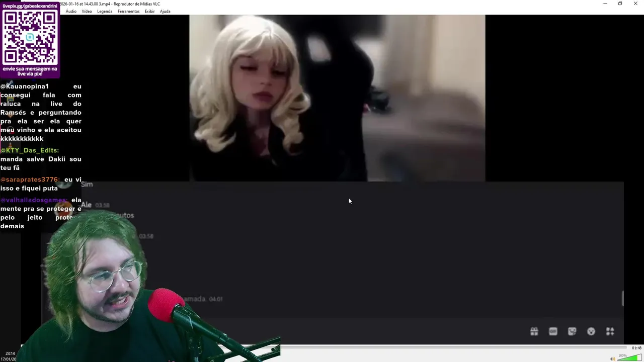Viewport: 644px width, 362px height.
Task: Click the 'Sim' message in Discord chat
Action: click(x=87, y=185)
